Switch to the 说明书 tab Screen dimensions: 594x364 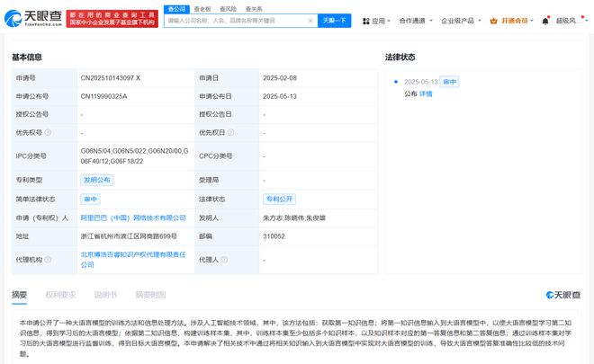[105, 295]
